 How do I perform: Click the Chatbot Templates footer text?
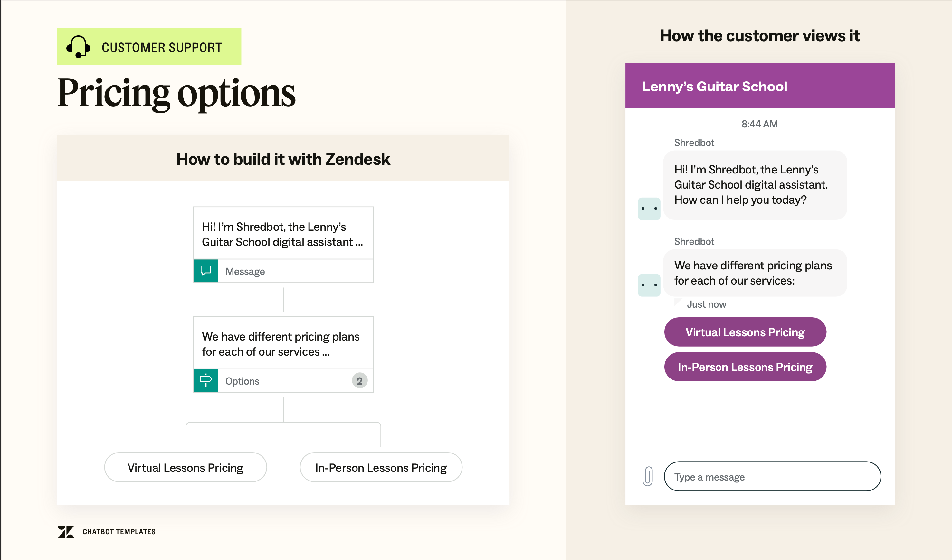[x=119, y=532]
